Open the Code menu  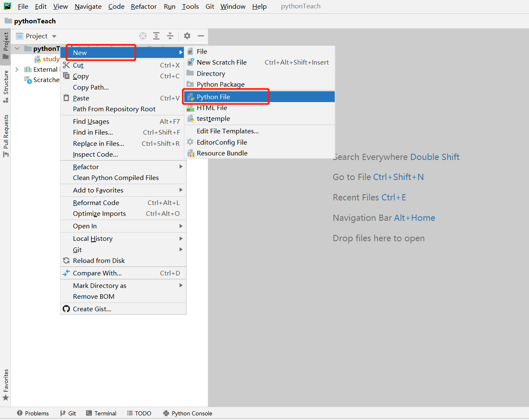[116, 6]
